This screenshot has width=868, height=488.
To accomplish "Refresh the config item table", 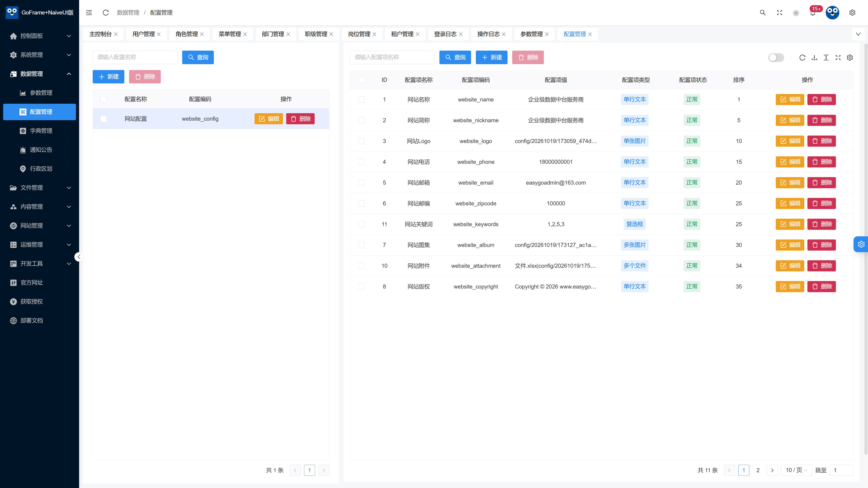I will click(x=802, y=58).
